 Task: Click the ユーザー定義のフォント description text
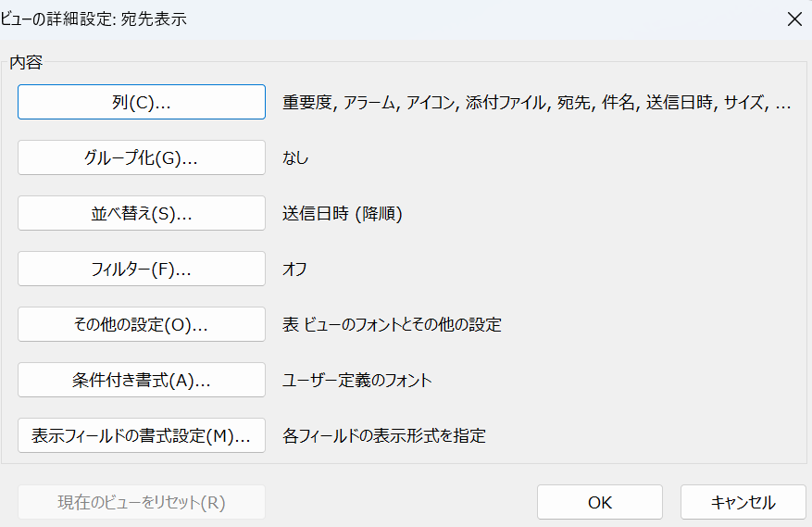tap(356, 381)
